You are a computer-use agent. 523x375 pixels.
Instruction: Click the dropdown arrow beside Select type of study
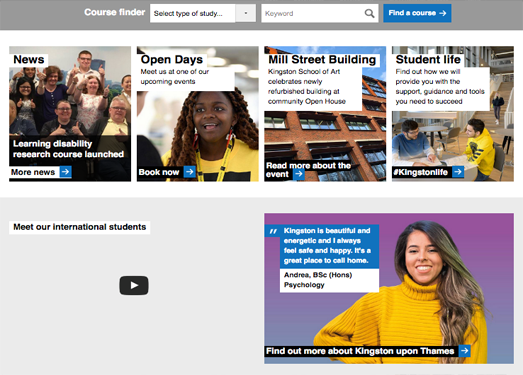(x=245, y=13)
